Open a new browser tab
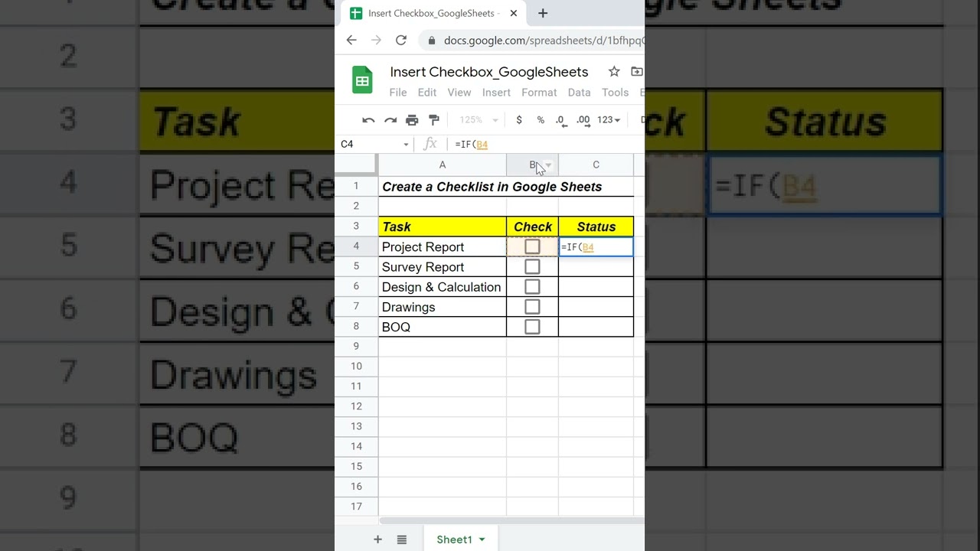Screen dimensions: 980x551 tap(543, 13)
